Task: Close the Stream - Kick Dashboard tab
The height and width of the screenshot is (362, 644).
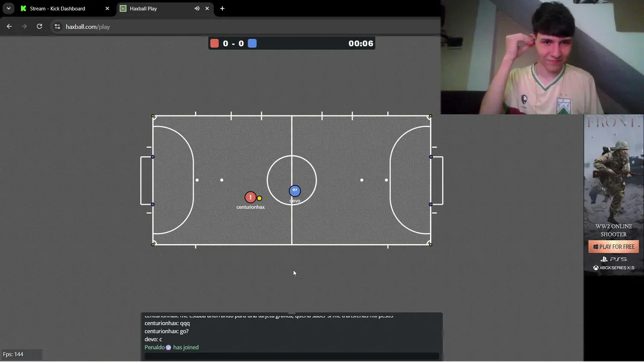Action: [107, 9]
